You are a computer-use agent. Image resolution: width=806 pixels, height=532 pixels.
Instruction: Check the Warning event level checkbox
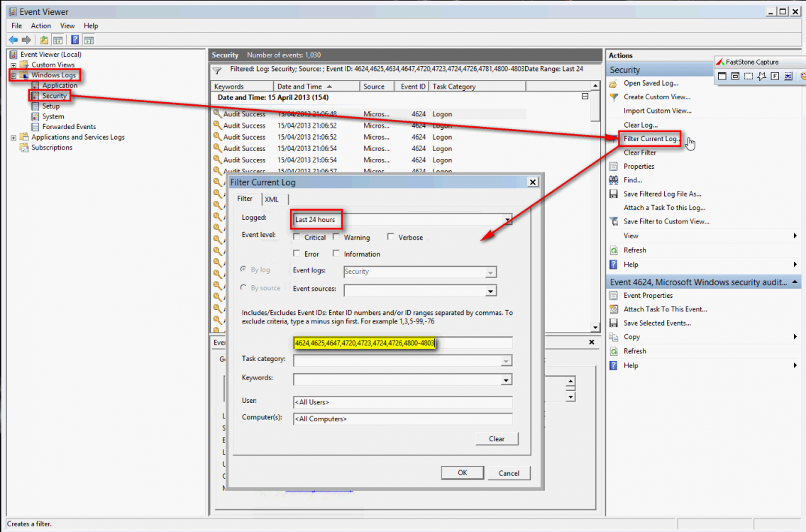337,238
